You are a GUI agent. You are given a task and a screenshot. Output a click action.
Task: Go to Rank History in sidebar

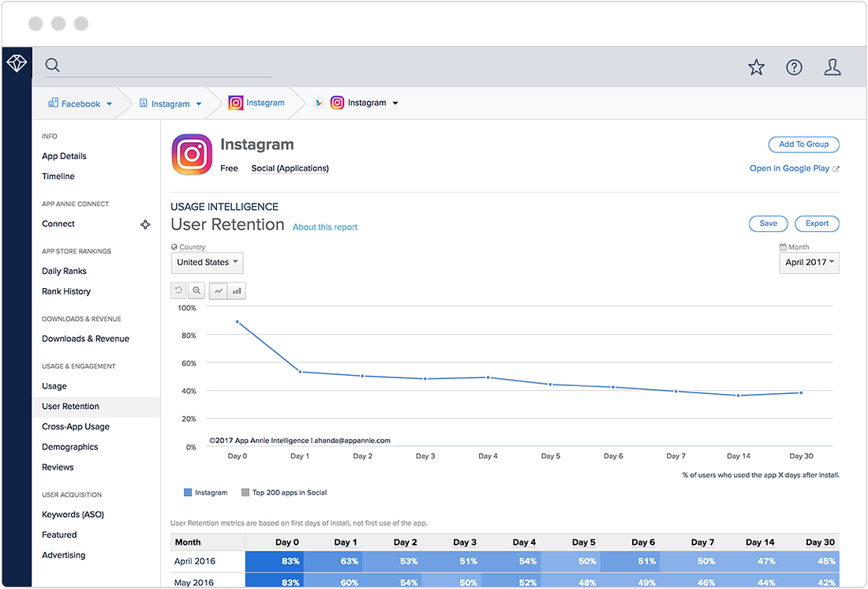tap(65, 291)
